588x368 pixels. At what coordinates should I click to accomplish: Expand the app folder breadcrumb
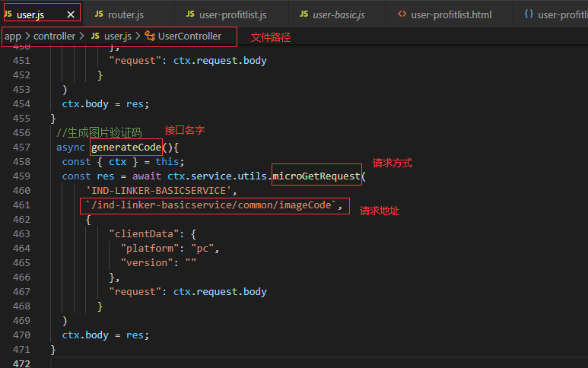(x=13, y=36)
